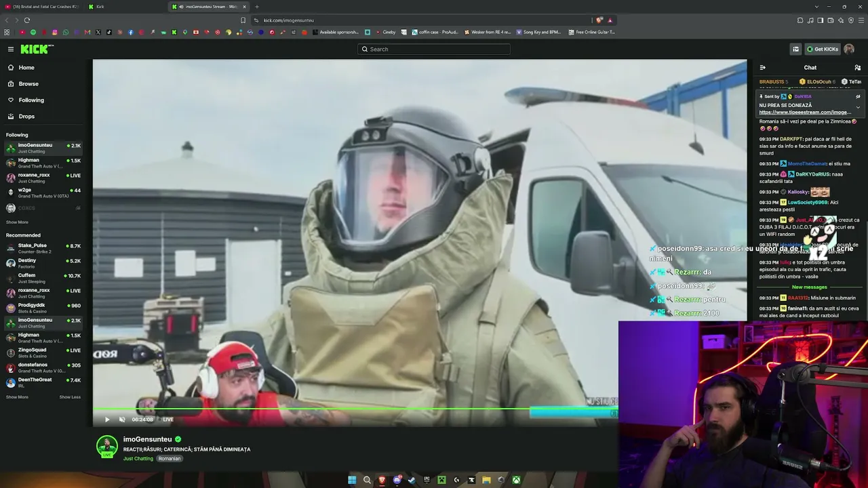Open the Windows Start menu
The height and width of the screenshot is (488, 868).
352,480
